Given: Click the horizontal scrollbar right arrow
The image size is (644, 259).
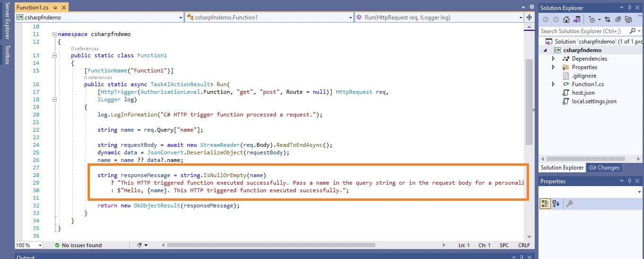Looking at the screenshot, I should pos(444,245).
